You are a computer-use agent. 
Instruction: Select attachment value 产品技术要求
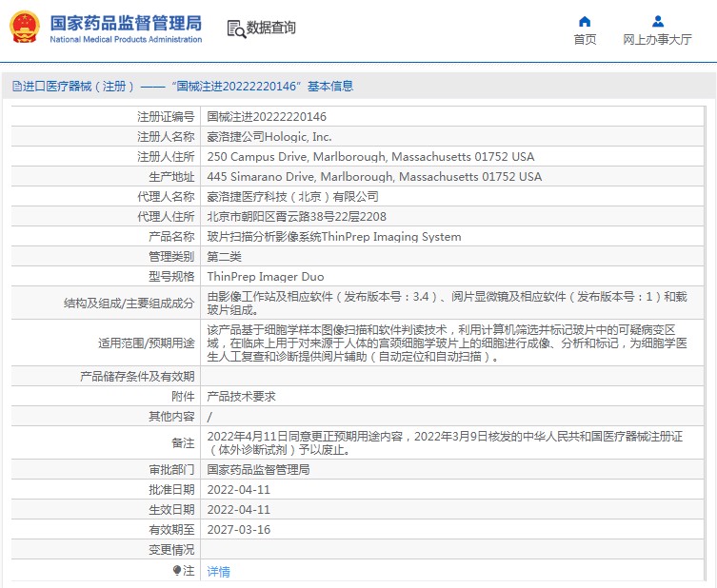(242, 397)
